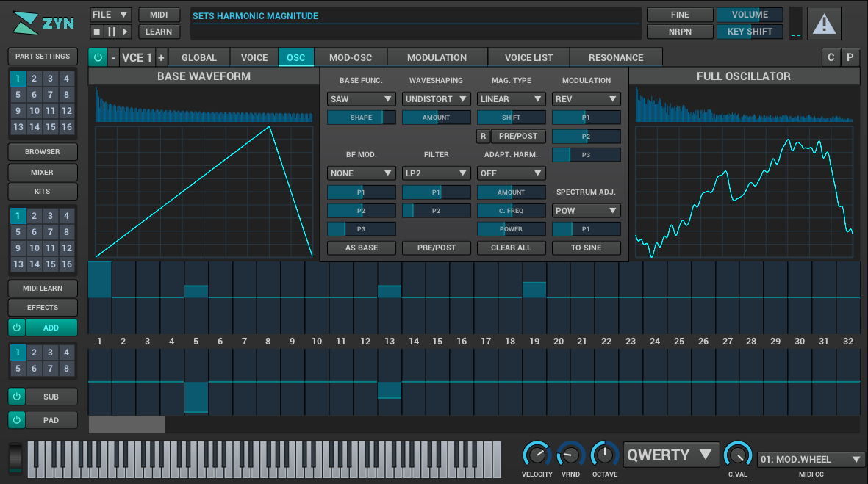Click the plus icon next to VCE 1
This screenshot has height=484, width=868.
point(161,58)
